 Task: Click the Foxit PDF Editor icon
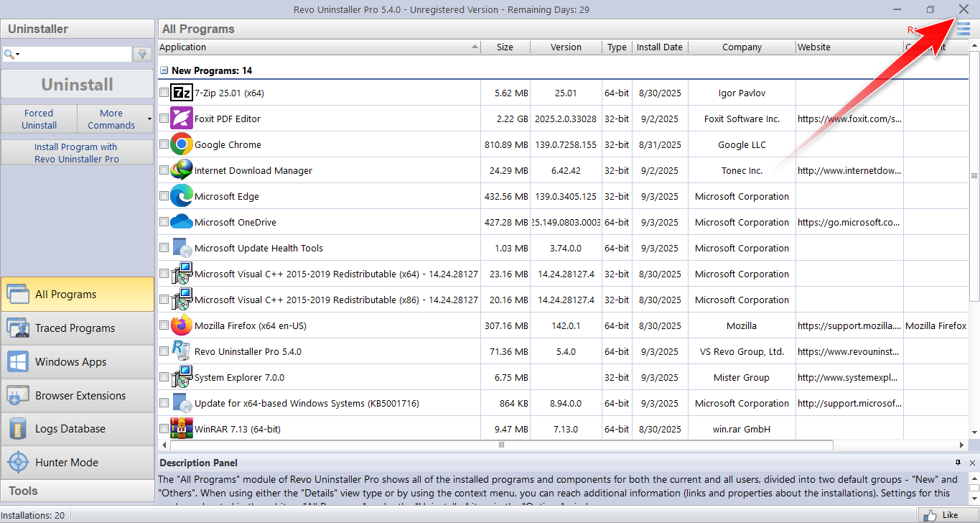tap(182, 119)
